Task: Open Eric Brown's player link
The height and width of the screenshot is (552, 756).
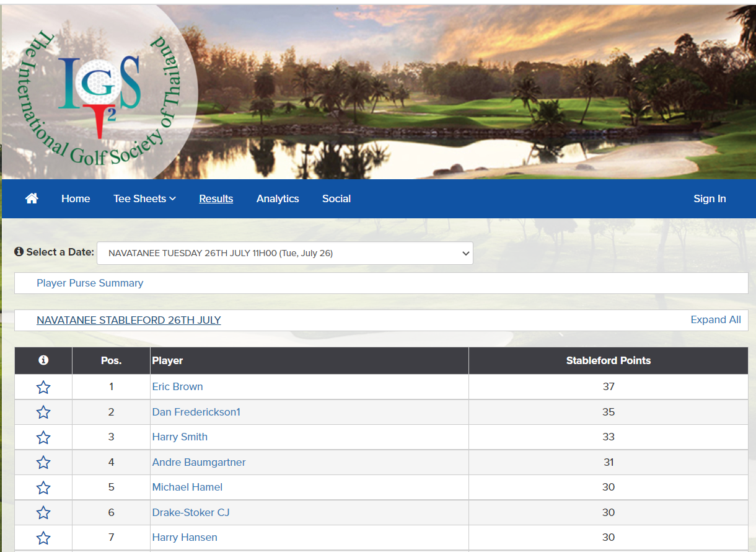Action: (x=178, y=386)
